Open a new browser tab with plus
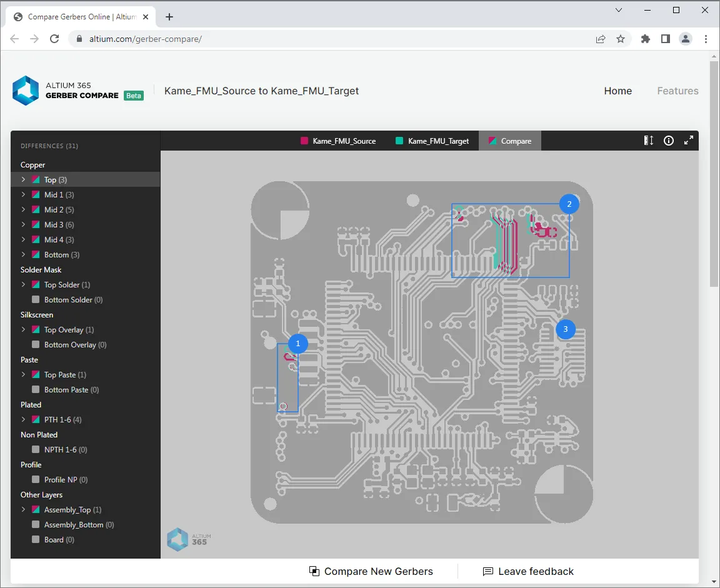 tap(169, 17)
